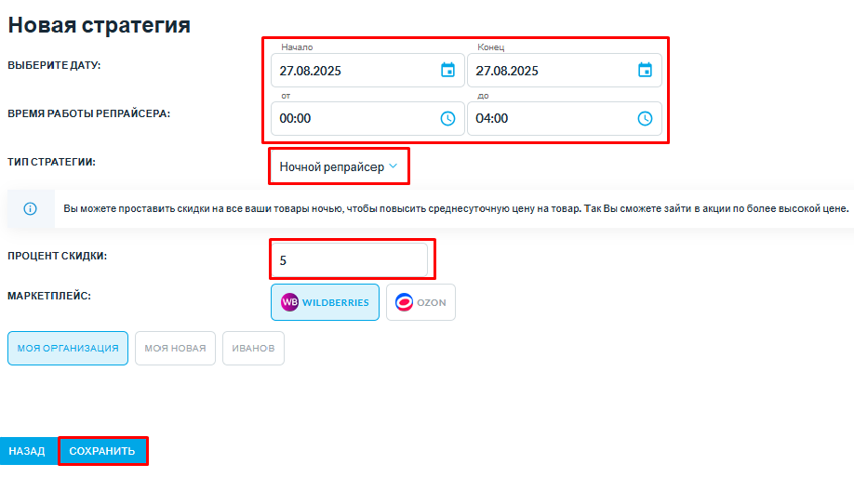Open the calendar icon for Начало date
This screenshot has width=854, height=504.
pos(447,71)
